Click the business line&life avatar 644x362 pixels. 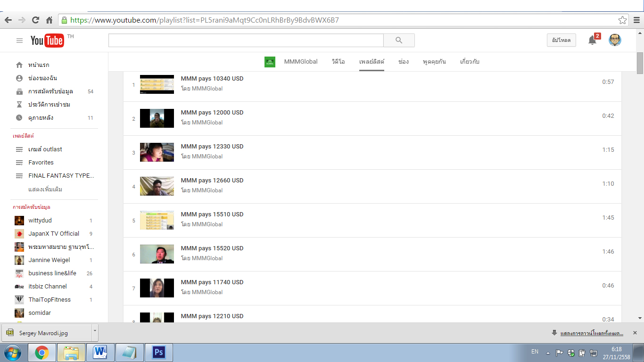coord(19,273)
